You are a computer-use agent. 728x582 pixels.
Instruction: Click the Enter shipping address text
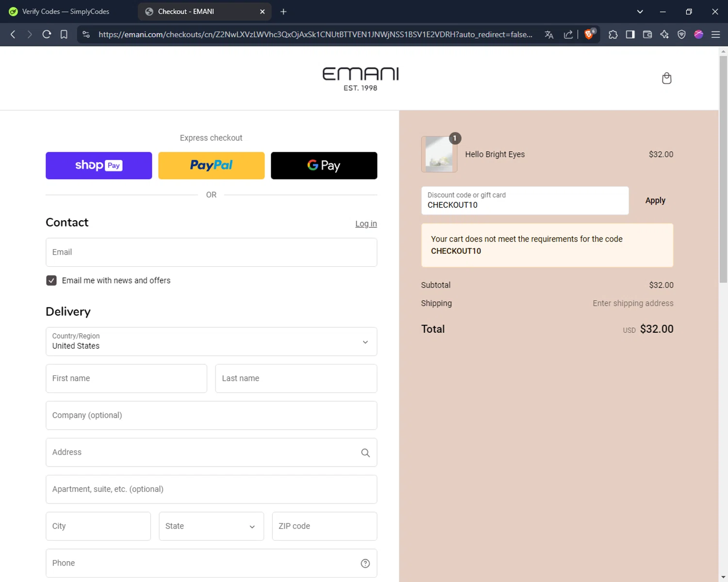[633, 303]
